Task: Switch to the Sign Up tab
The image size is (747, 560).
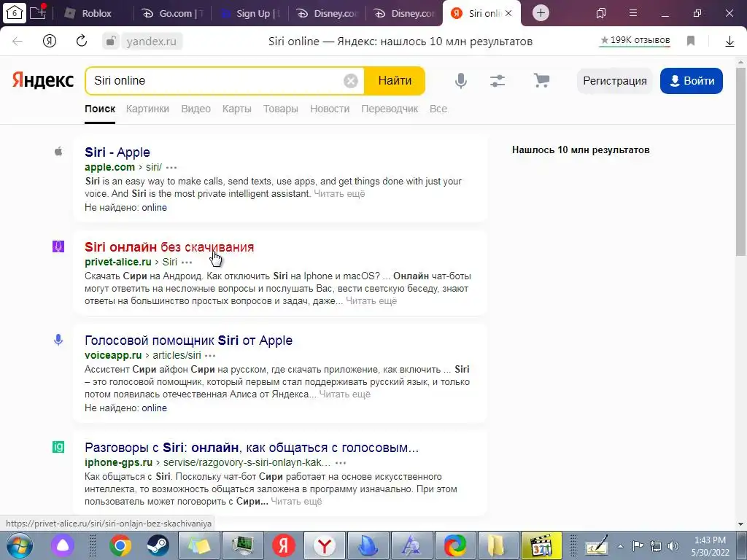Action: coord(251,13)
